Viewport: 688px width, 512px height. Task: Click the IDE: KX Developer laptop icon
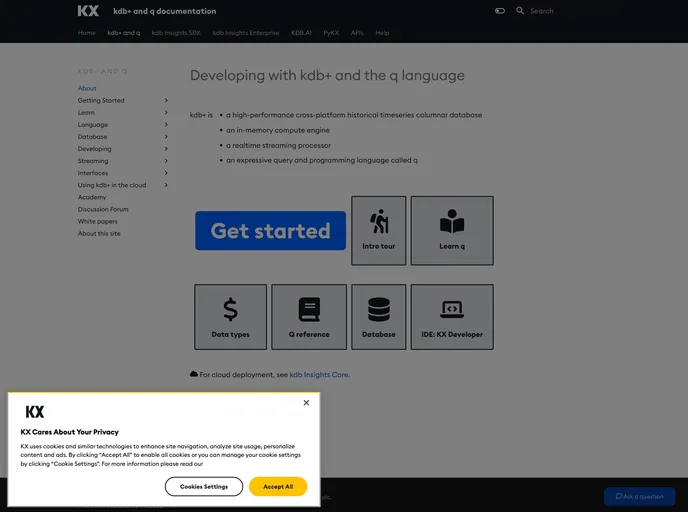(x=452, y=309)
